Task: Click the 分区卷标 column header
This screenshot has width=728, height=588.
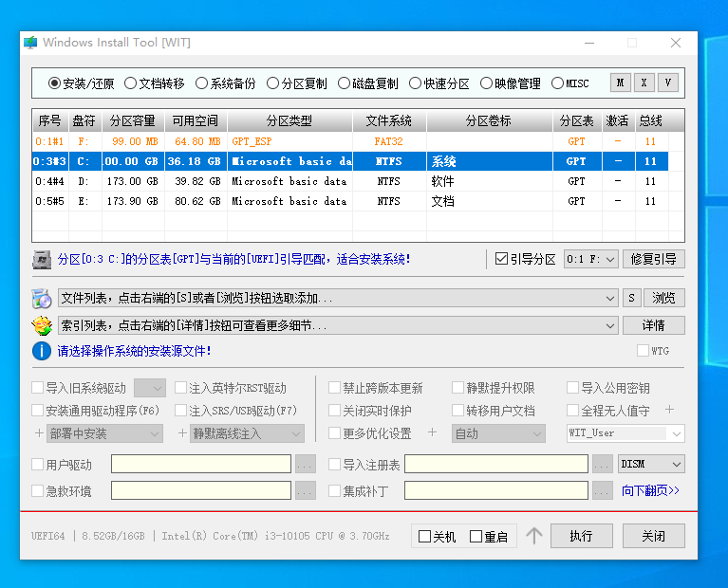Action: 489,121
